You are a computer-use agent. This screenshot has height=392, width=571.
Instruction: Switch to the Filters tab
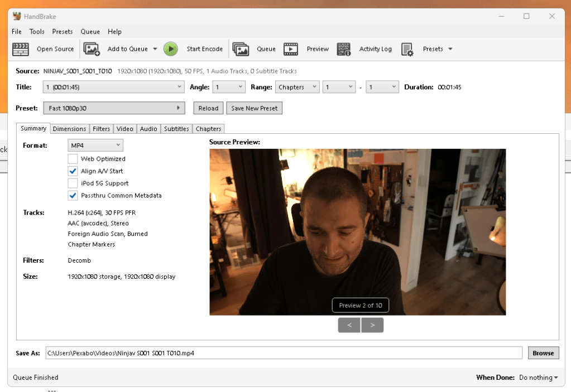tap(101, 129)
